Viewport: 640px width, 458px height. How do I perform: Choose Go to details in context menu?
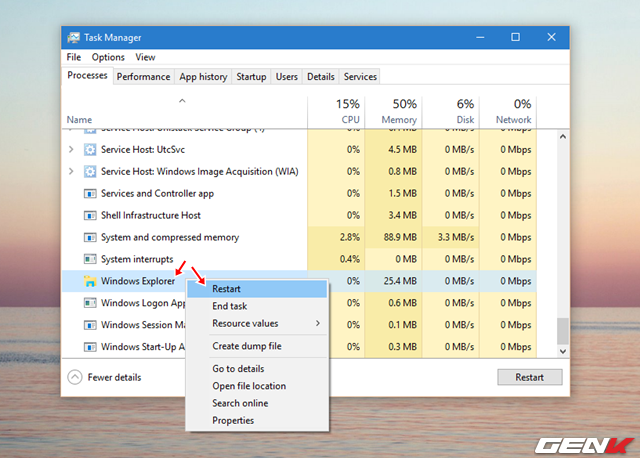click(257, 369)
